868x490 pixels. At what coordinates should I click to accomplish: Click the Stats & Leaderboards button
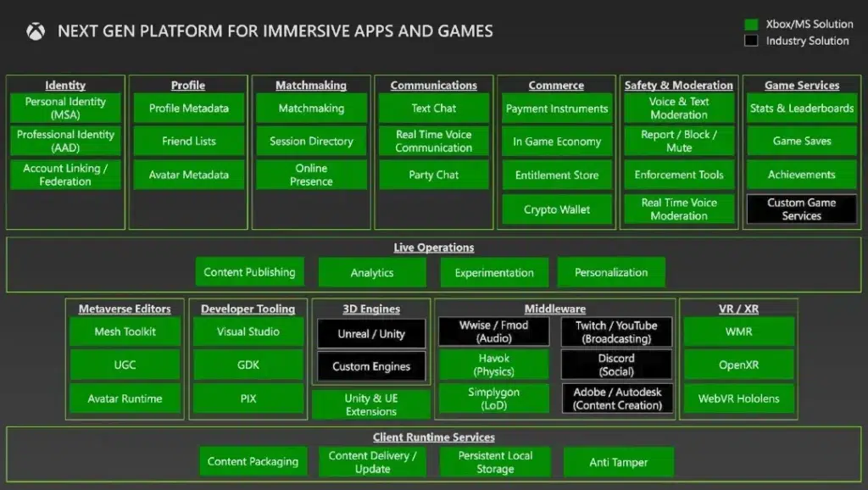click(801, 108)
